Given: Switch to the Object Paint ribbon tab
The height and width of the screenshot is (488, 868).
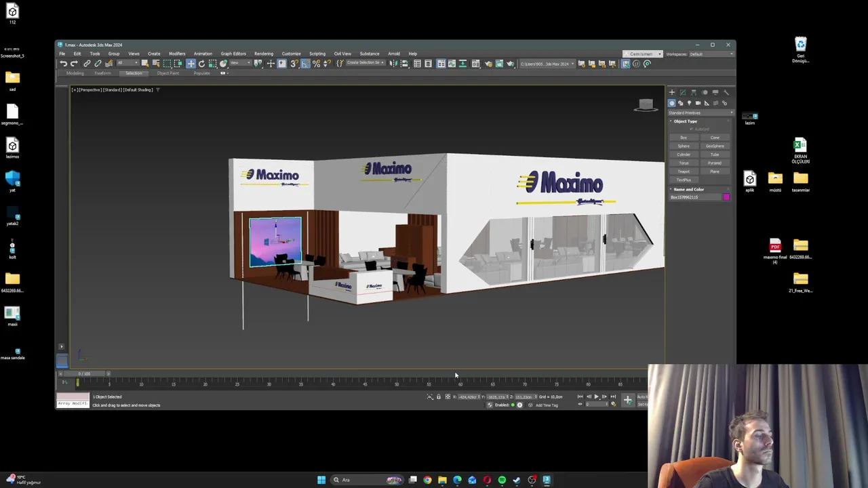Looking at the screenshot, I should click(x=168, y=73).
